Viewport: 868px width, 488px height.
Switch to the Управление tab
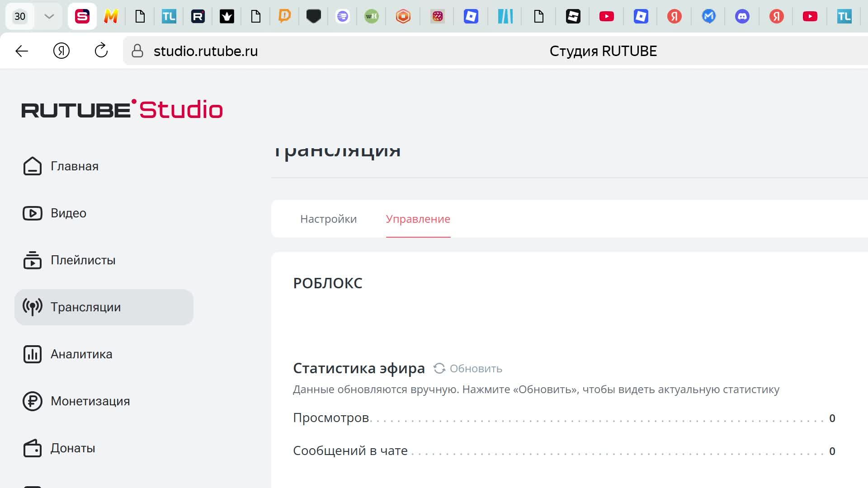click(x=417, y=219)
